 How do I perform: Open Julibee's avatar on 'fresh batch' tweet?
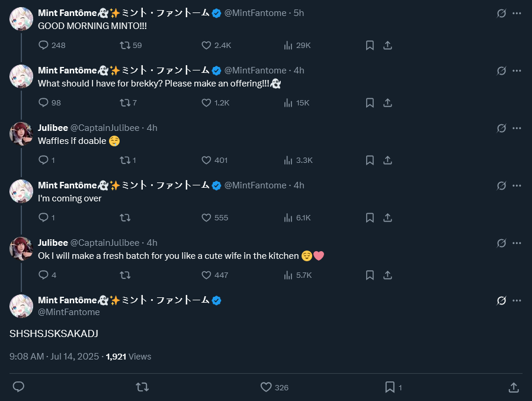coord(21,249)
